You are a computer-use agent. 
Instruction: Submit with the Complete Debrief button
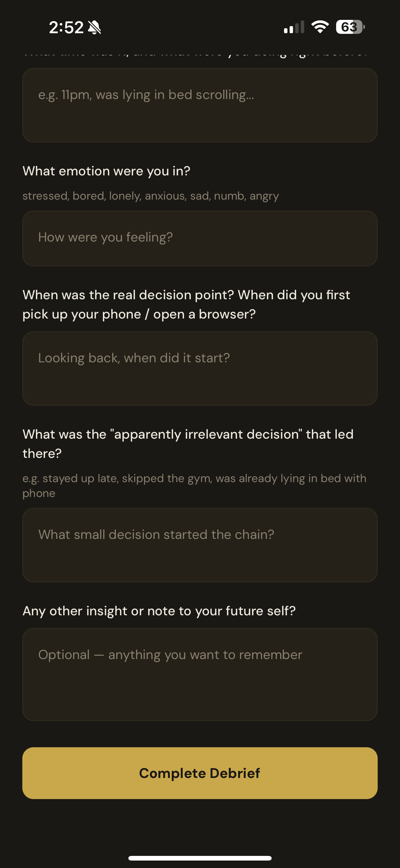(200, 773)
